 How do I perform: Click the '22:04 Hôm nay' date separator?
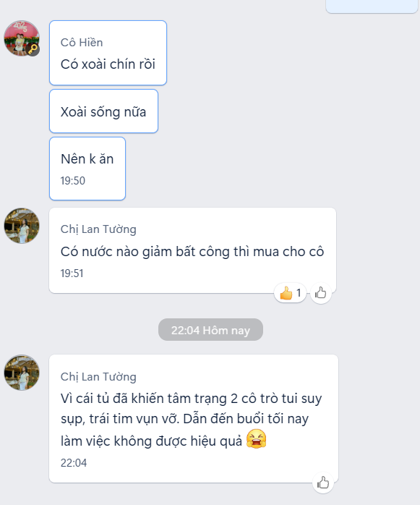point(210,330)
